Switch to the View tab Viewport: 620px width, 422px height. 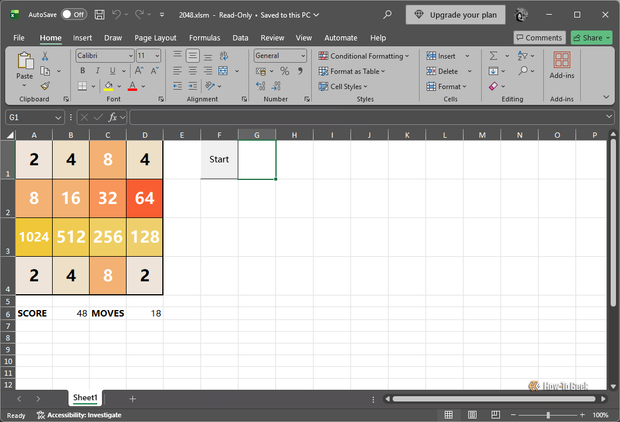click(x=304, y=38)
